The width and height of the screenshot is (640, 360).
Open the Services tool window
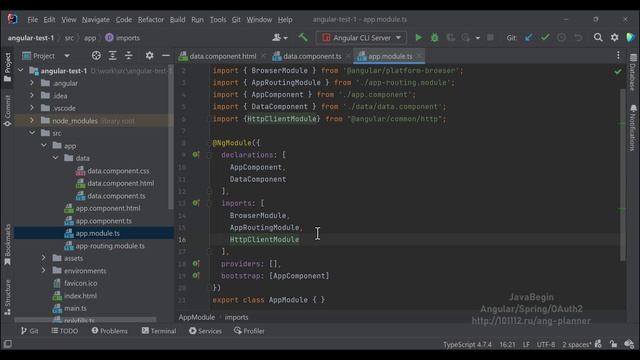205,331
